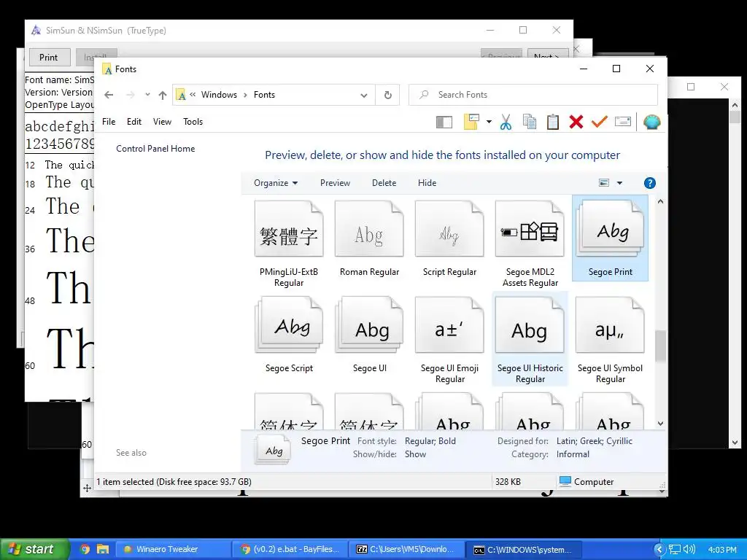Select the Segoe Script font family
Image resolution: width=747 pixels, height=560 pixels.
[289, 335]
